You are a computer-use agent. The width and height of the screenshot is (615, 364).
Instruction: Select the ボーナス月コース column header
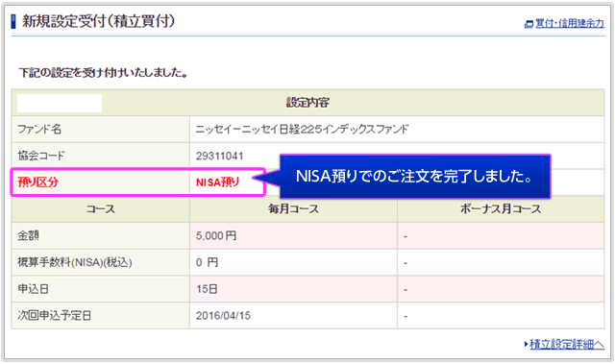(501, 209)
